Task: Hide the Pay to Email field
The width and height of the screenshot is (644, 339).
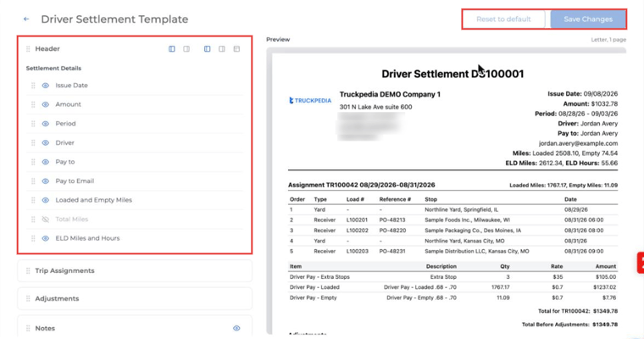Action: pyautogui.click(x=46, y=181)
